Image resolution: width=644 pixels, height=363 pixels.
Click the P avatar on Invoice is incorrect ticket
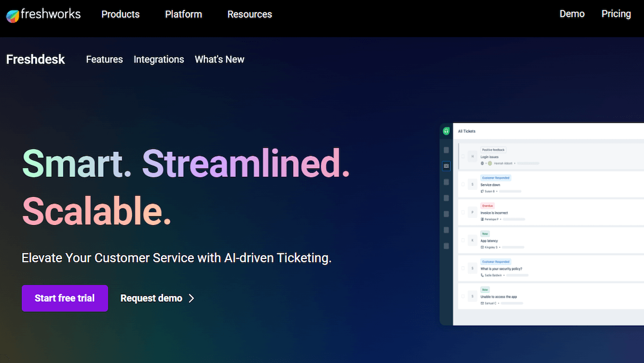click(x=472, y=212)
